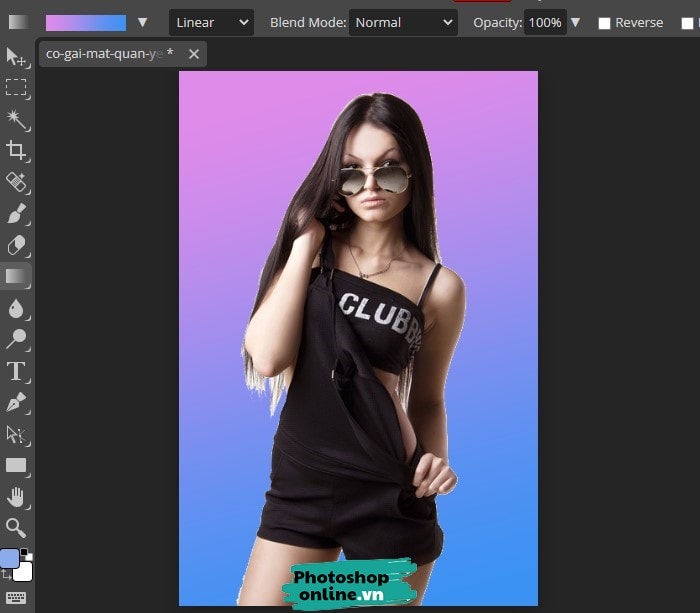
Task: Select the Rectangle Select marquee tool
Action: pyautogui.click(x=16, y=88)
